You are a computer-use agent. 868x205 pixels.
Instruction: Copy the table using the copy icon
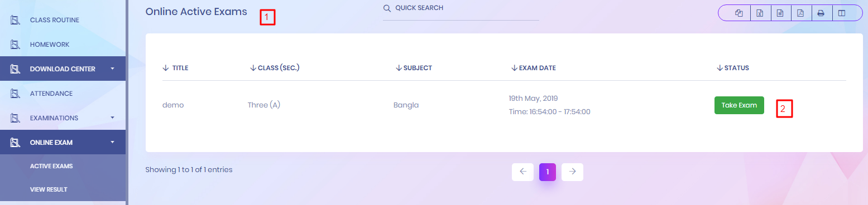click(739, 13)
